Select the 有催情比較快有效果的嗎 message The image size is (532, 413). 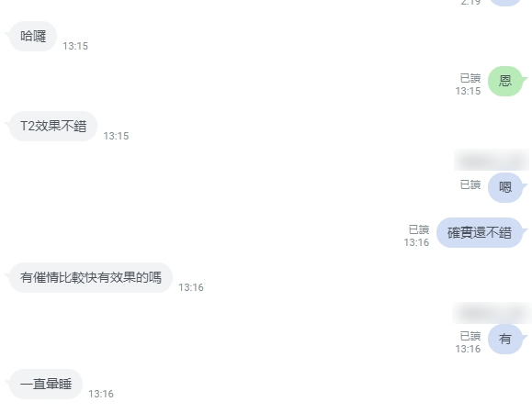click(x=91, y=277)
